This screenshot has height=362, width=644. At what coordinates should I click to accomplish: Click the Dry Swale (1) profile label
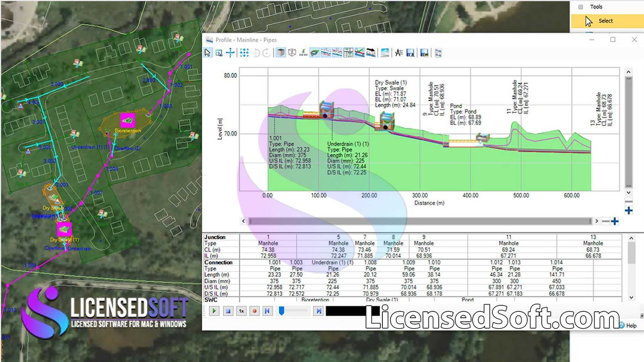pyautogui.click(x=391, y=82)
